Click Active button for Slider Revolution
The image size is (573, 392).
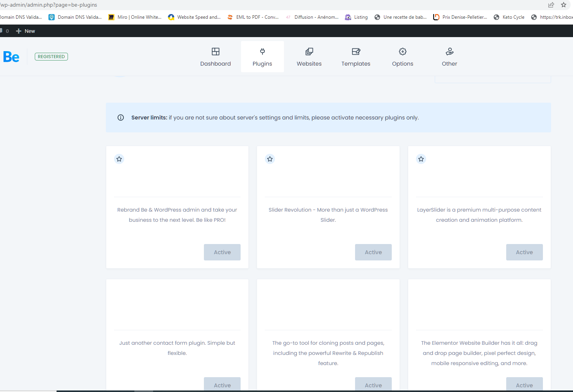(x=373, y=252)
